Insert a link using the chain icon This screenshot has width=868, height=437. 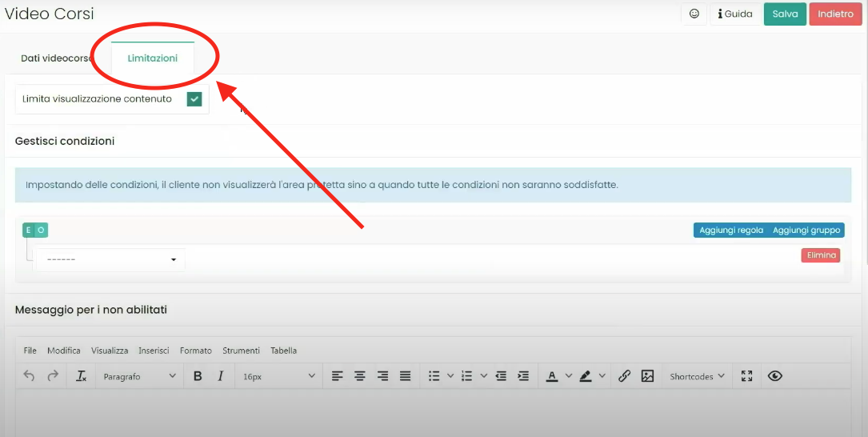point(625,376)
